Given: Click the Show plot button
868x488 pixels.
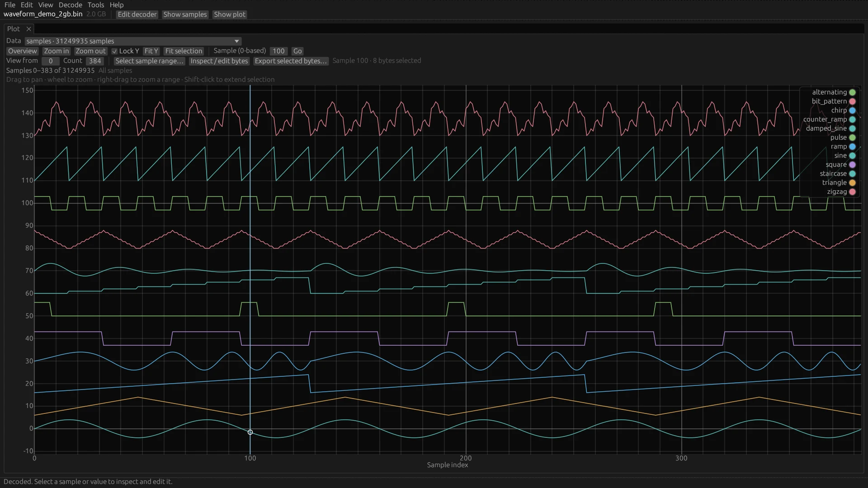Looking at the screenshot, I should 230,14.
